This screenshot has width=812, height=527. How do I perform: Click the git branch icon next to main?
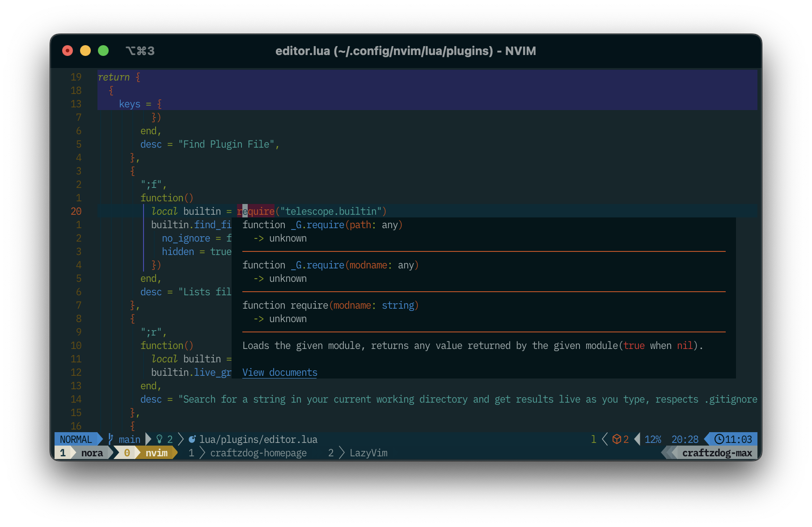tap(110, 439)
